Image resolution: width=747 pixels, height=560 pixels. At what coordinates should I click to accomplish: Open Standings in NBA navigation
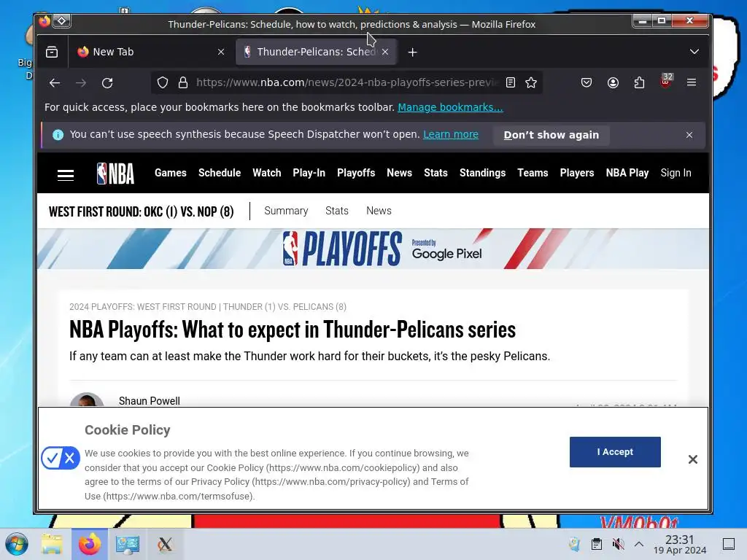click(x=482, y=173)
